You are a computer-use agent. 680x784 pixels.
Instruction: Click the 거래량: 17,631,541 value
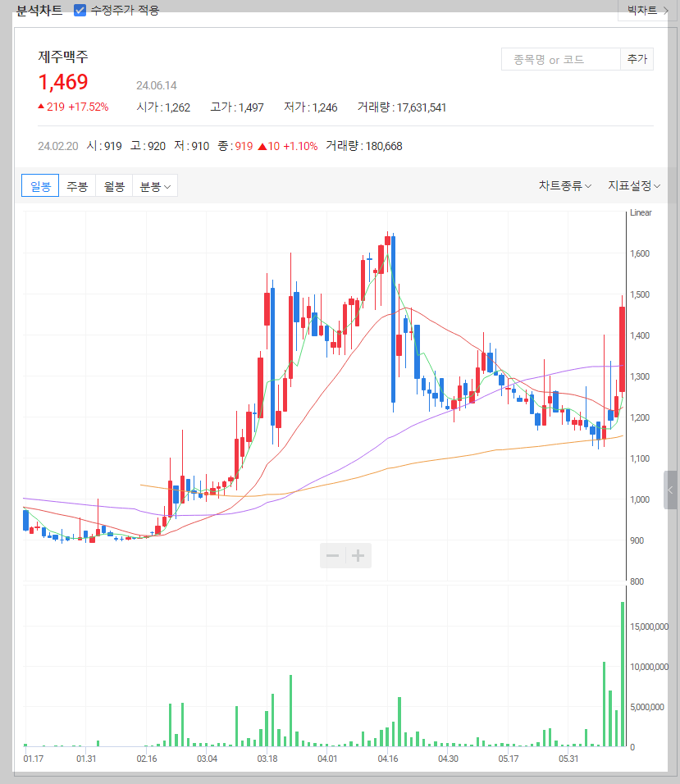(x=401, y=107)
